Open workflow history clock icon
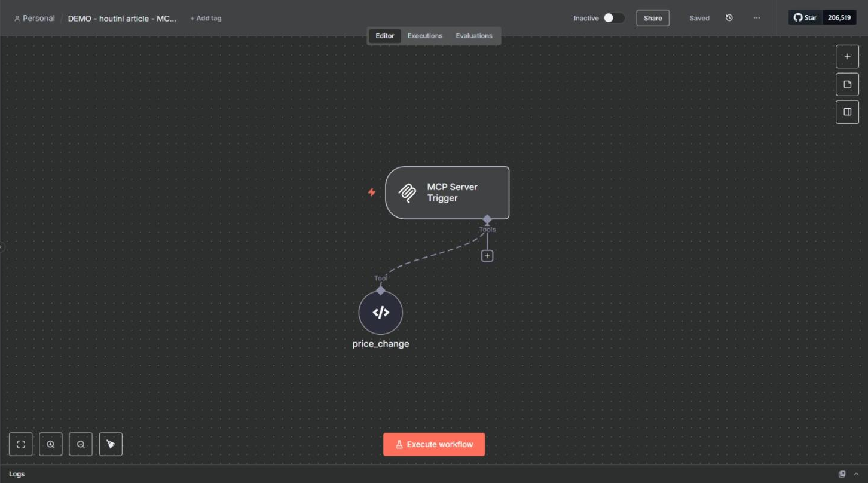Screen dimensions: 868x483 click(x=729, y=18)
